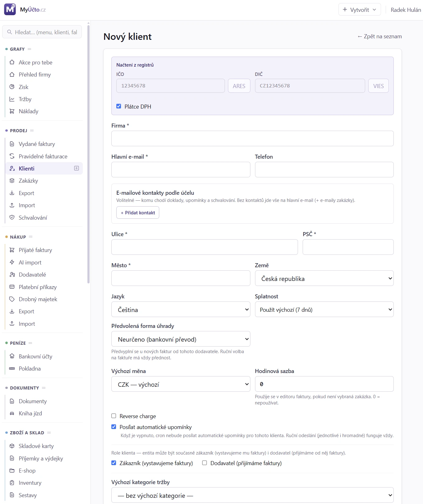423x504 pixels.
Task: Focus the IČO input field
Action: tap(170, 86)
